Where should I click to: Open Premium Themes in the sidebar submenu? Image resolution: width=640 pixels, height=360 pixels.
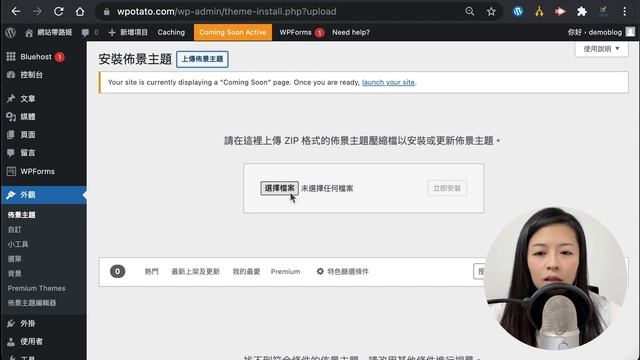pyautogui.click(x=36, y=288)
